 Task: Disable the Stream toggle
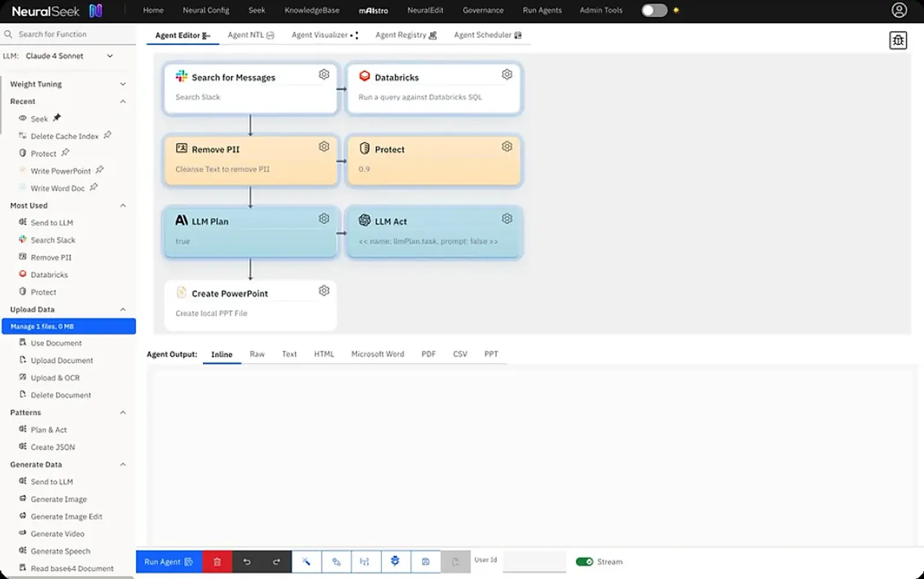(x=584, y=562)
